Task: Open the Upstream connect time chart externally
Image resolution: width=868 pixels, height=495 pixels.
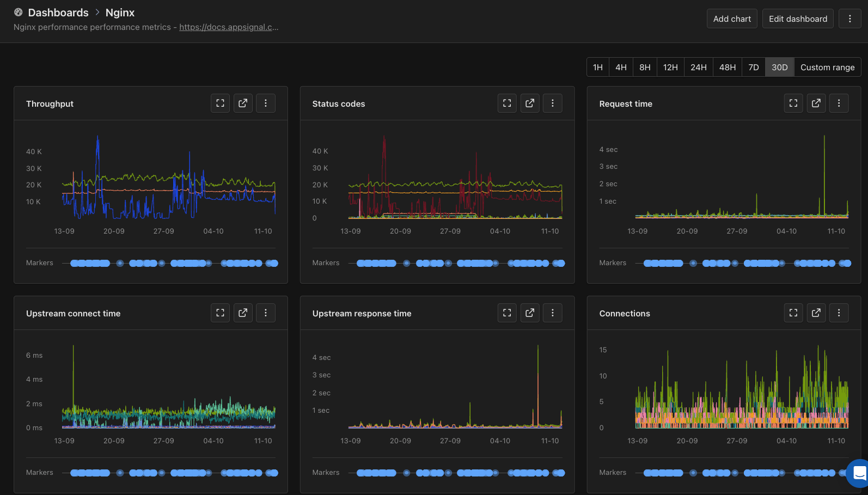Action: [x=243, y=313]
